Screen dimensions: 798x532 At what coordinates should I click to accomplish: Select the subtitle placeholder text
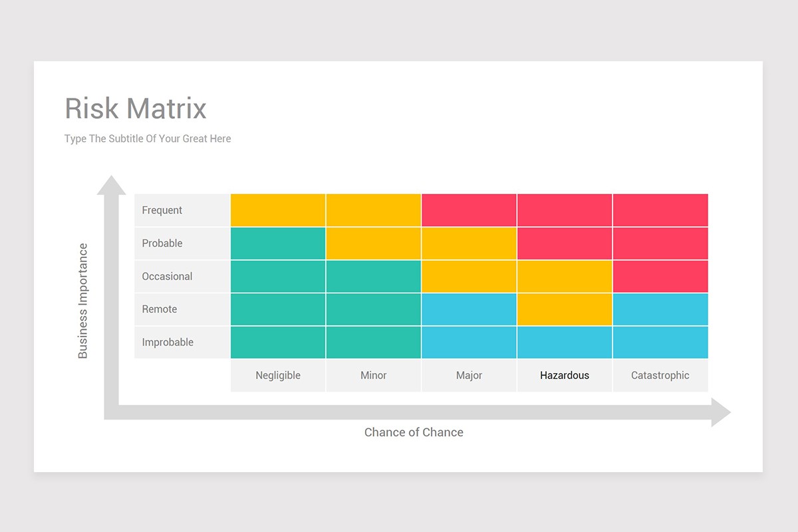tap(147, 138)
